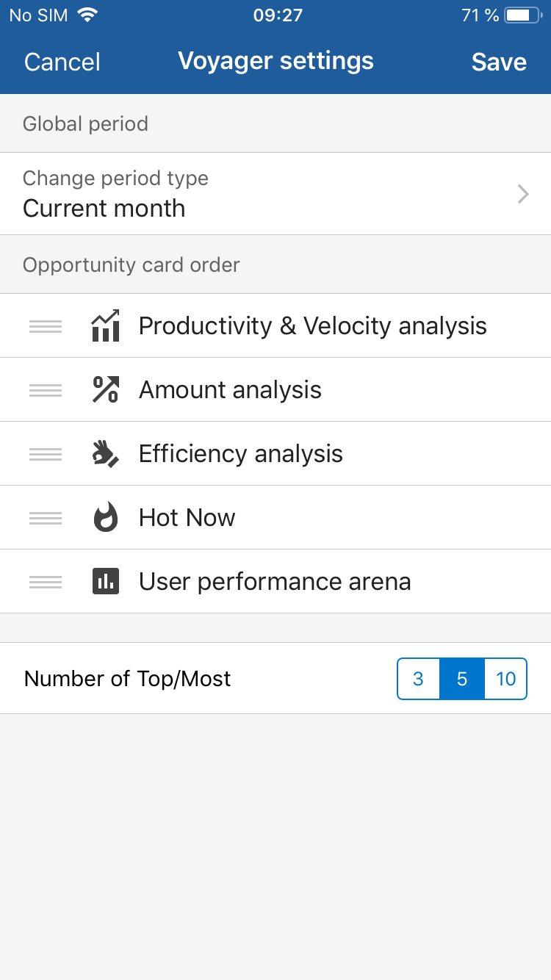Image resolution: width=551 pixels, height=980 pixels.
Task: Select 5 for Number of Top/Most
Action: (x=462, y=679)
